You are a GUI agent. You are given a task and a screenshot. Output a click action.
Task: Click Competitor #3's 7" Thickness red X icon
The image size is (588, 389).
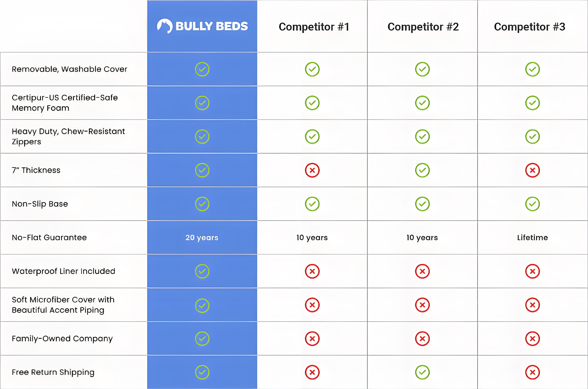pyautogui.click(x=532, y=170)
